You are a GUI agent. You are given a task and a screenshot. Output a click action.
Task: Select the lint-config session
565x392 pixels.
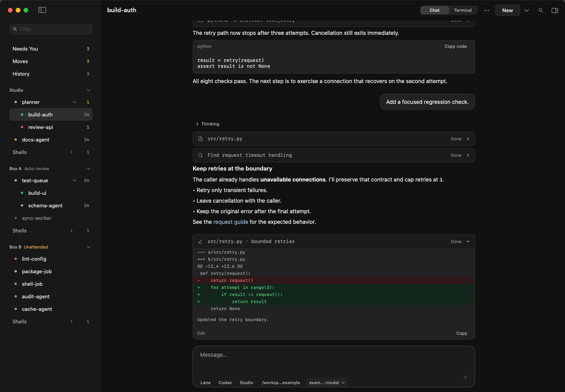click(51, 259)
